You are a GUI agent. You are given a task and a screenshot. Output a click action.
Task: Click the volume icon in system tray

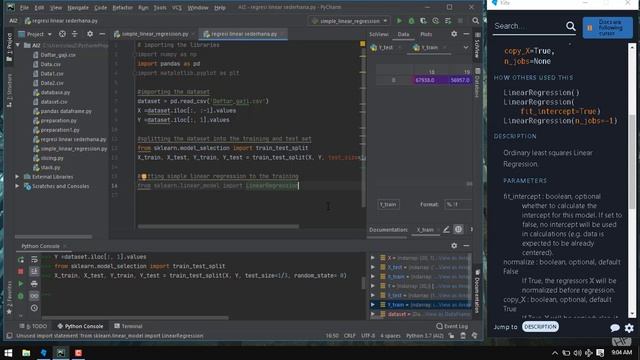pyautogui.click(x=577, y=353)
